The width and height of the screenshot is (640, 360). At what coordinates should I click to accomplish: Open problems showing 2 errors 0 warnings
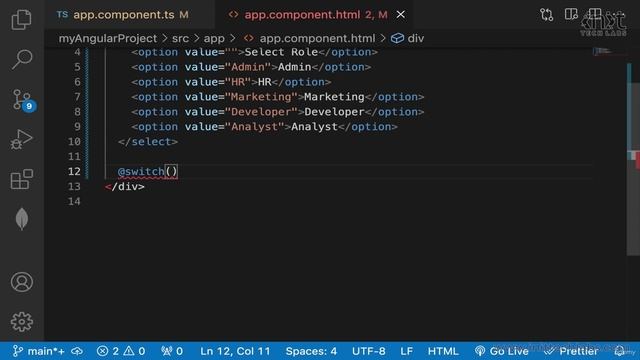point(121,351)
